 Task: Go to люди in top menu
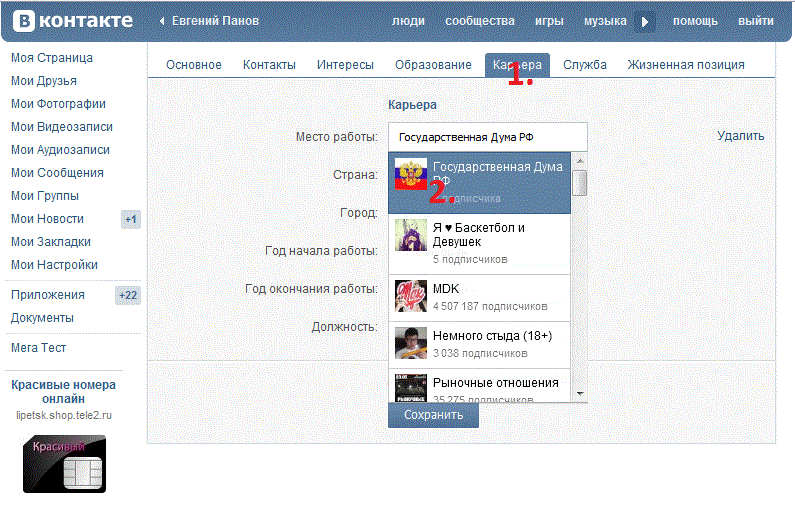(408, 21)
